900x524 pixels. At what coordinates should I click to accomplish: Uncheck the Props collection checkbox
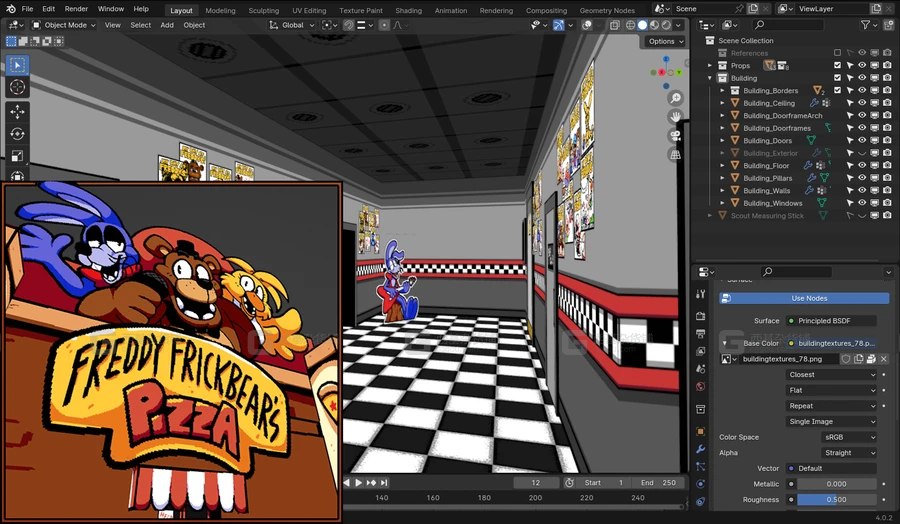pyautogui.click(x=837, y=65)
